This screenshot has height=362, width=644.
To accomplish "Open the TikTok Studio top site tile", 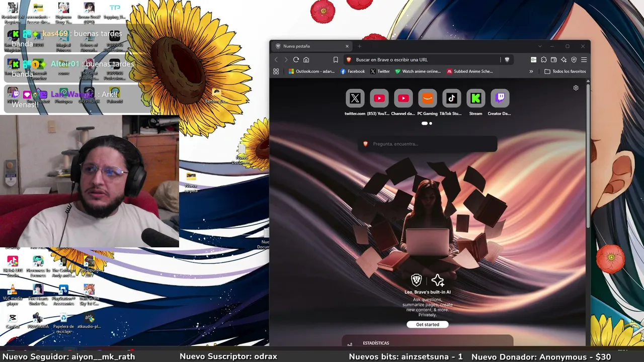I will pos(452,99).
